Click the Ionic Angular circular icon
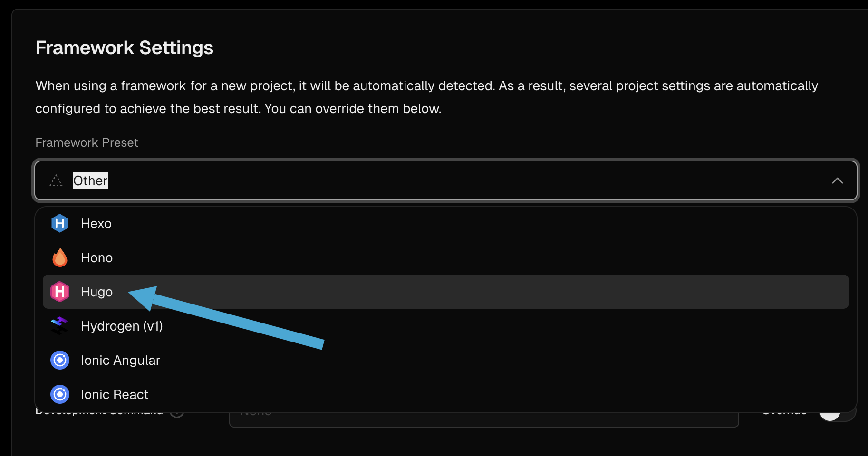868x456 pixels. (x=60, y=360)
